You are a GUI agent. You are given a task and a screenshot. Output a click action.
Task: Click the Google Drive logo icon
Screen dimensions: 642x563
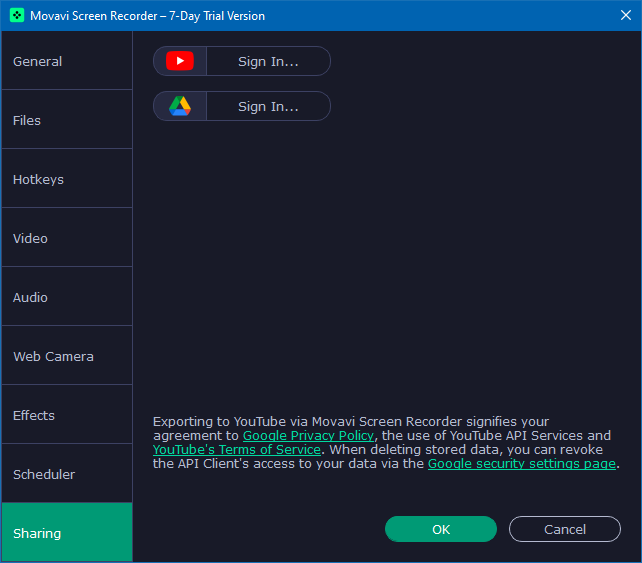[x=180, y=106]
